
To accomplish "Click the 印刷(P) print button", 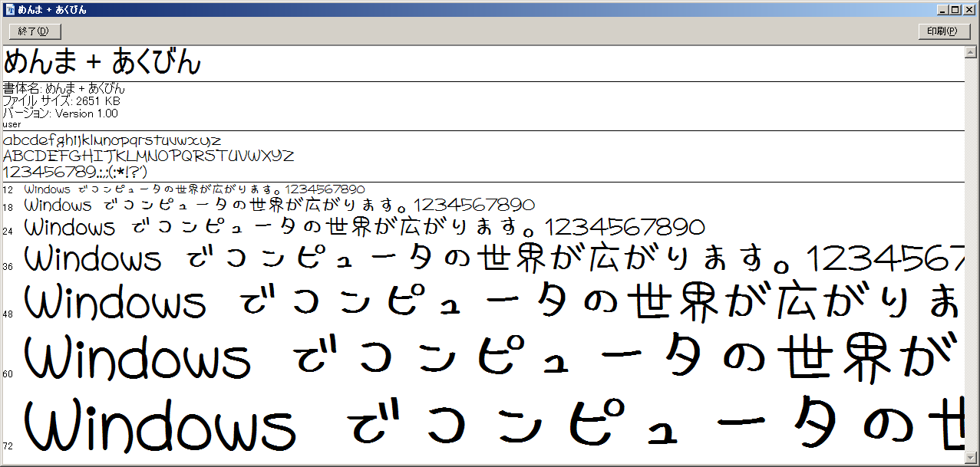I will point(945,31).
